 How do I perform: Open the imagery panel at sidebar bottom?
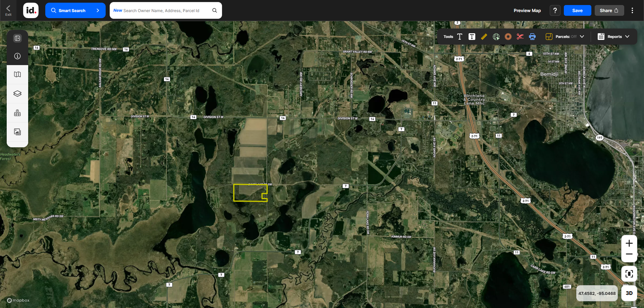coord(17,132)
